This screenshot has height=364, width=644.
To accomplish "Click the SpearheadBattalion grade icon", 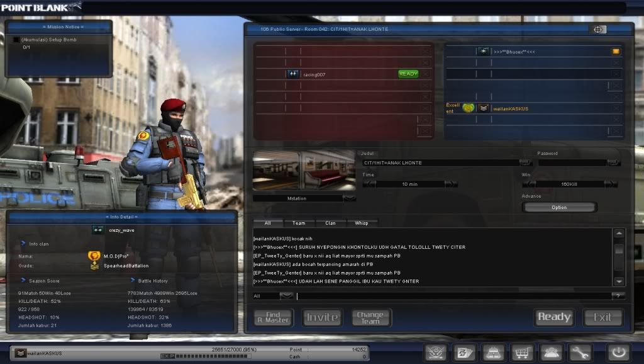I will 94,266.
